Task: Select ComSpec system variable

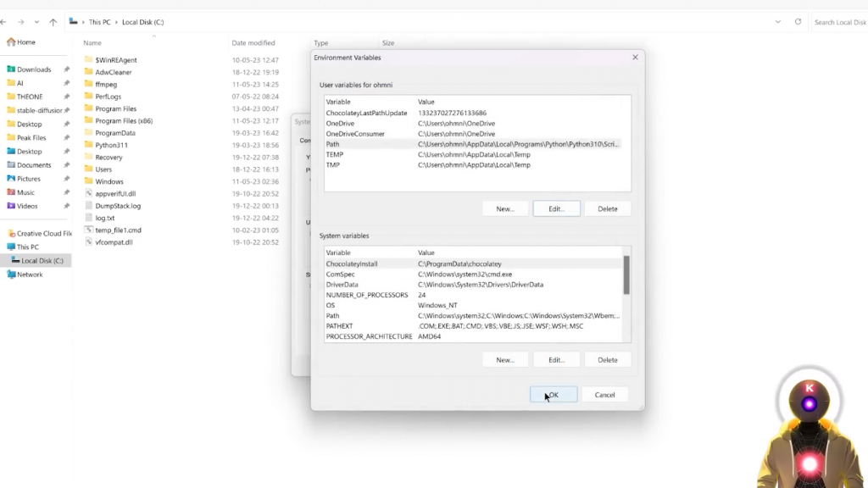Action: click(x=473, y=274)
